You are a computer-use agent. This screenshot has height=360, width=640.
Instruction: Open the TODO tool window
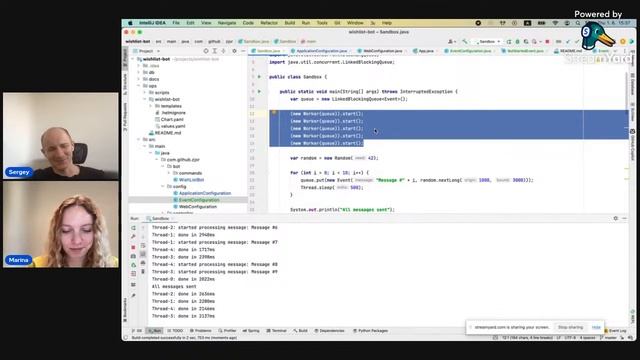click(x=176, y=331)
